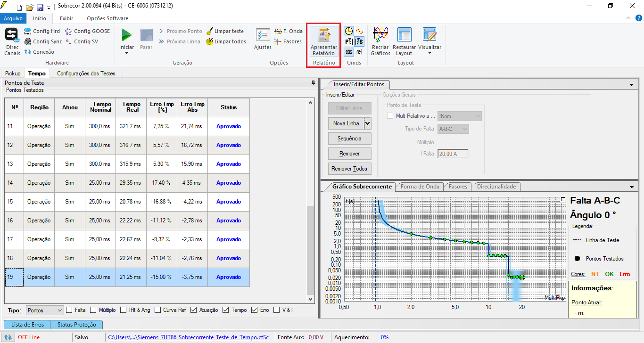
Task: Open the Tipo Pontos dropdown
Action: coord(45,310)
